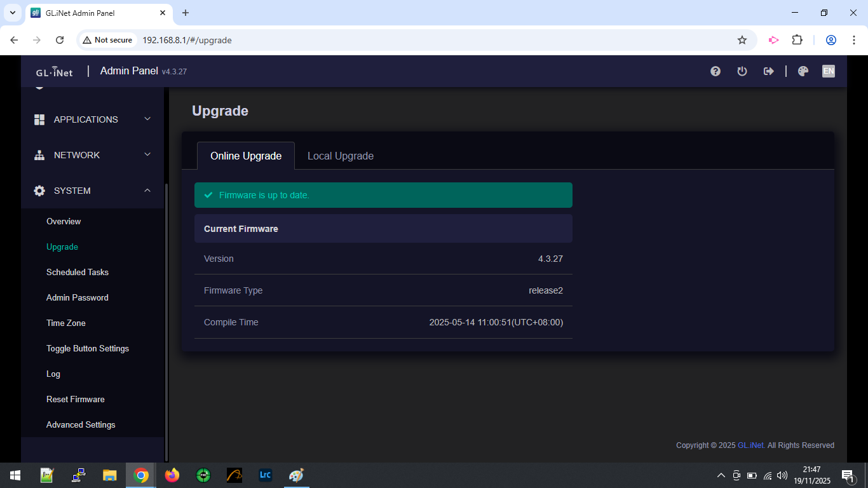The width and height of the screenshot is (868, 488).
Task: Open the theme palette icon
Action: tap(803, 71)
